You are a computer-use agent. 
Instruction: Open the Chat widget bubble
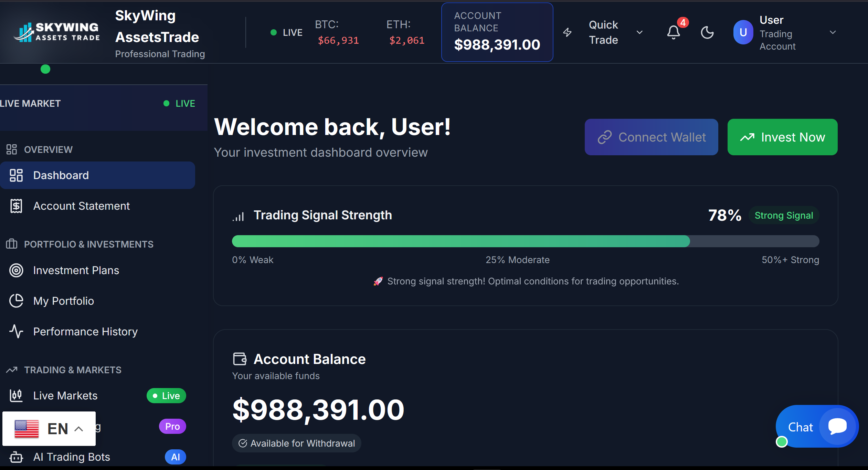pos(817,427)
